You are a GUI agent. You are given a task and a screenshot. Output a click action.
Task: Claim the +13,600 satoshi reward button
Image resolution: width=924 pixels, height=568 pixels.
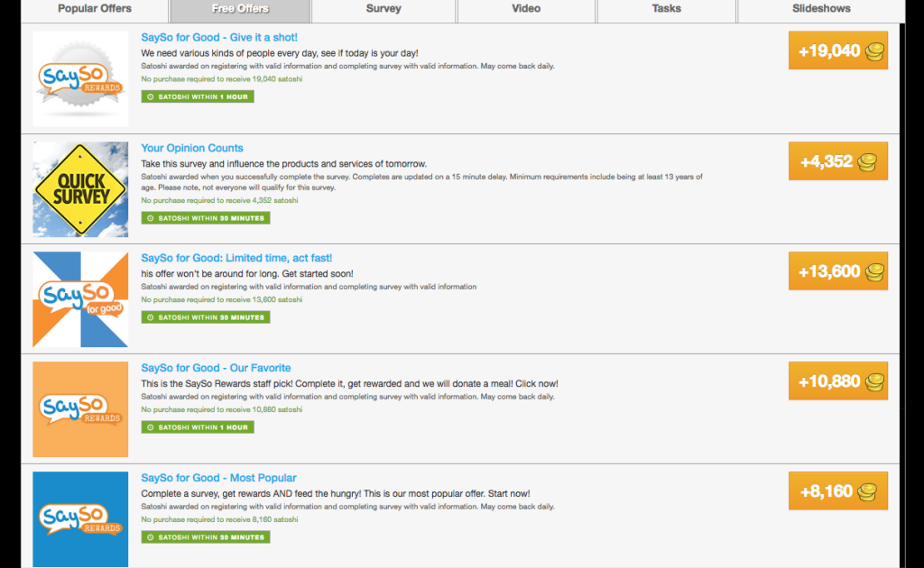(838, 270)
